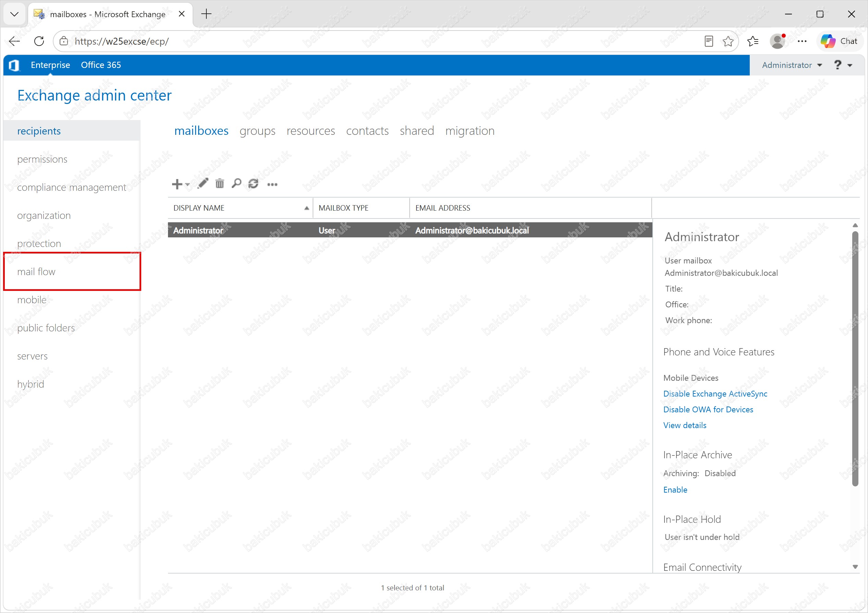The width and height of the screenshot is (868, 613).
Task: Click the delete trash can icon
Action: click(220, 184)
